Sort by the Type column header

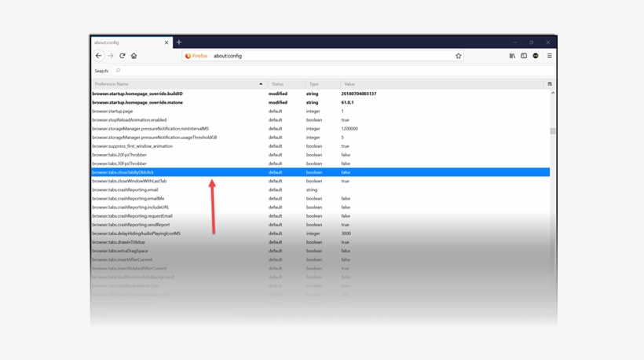click(x=324, y=84)
